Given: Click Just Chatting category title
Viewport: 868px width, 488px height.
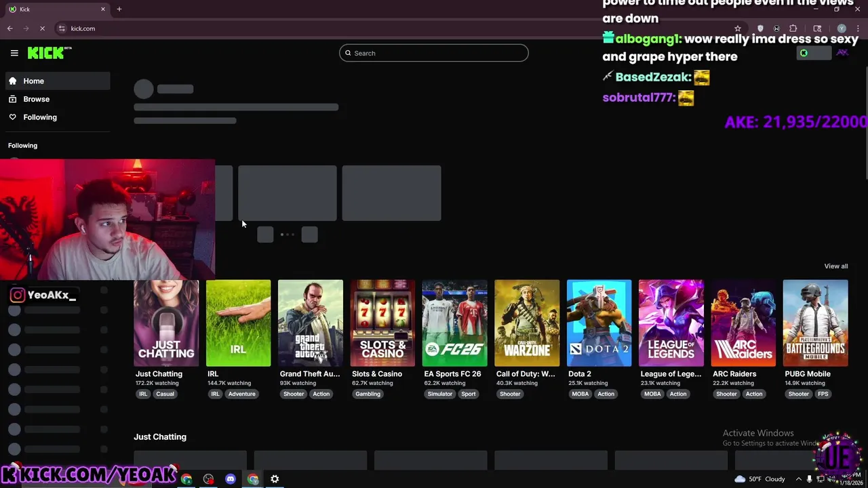Looking at the screenshot, I should pos(159,374).
